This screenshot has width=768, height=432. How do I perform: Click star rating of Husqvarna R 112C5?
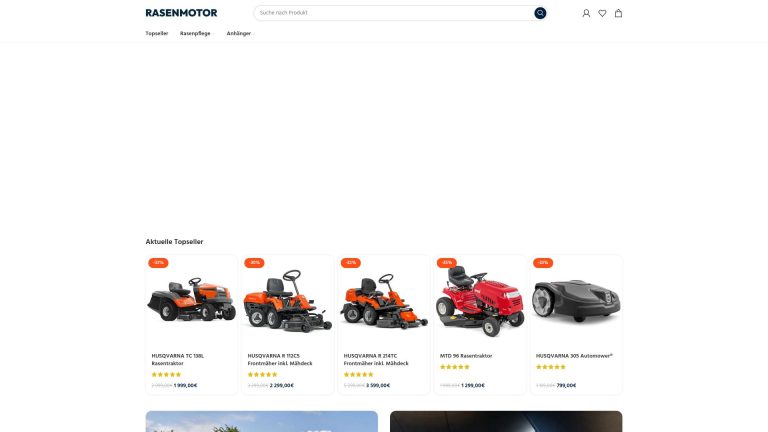pyautogui.click(x=263, y=375)
